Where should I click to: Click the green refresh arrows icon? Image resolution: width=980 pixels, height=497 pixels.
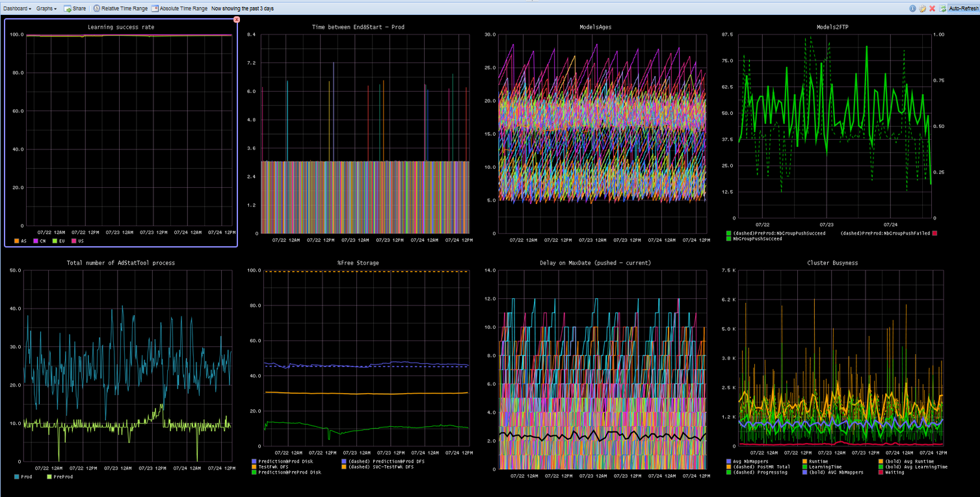[942, 8]
